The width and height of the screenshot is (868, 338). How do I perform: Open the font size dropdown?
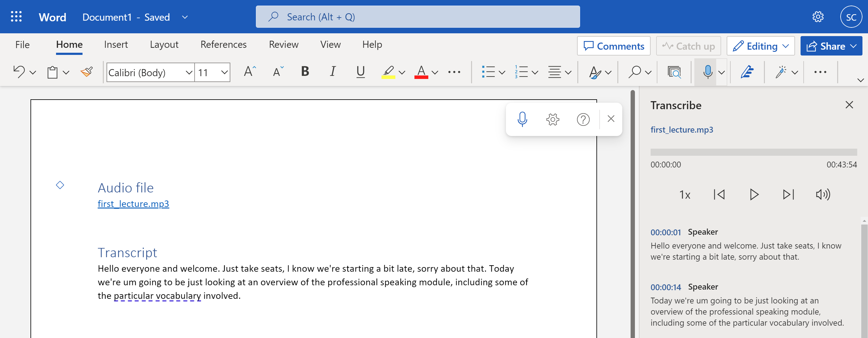coord(224,72)
